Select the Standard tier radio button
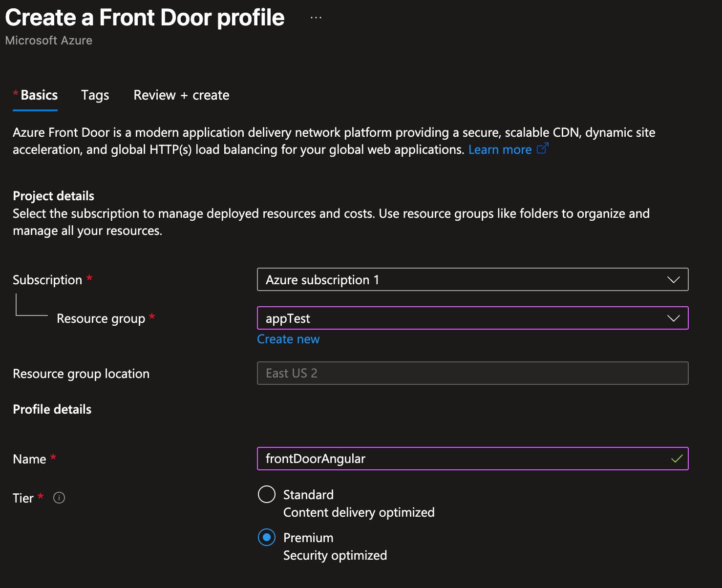722x588 pixels. click(x=267, y=494)
